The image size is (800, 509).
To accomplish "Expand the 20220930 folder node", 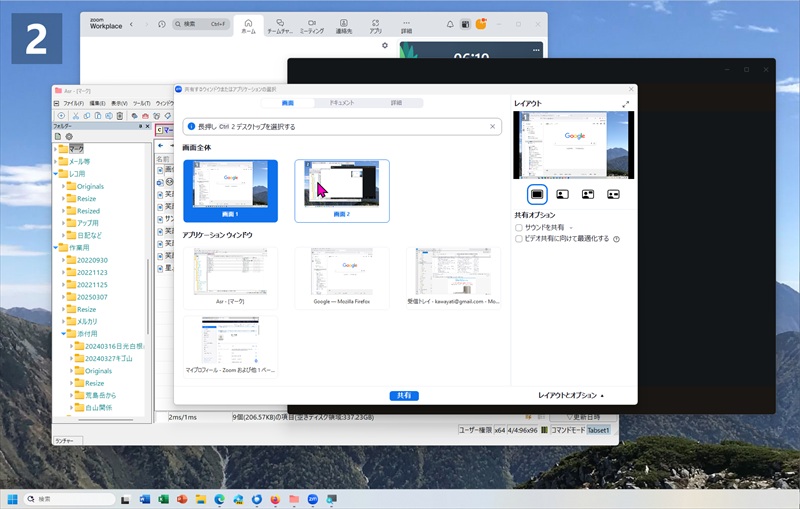I will (64, 260).
